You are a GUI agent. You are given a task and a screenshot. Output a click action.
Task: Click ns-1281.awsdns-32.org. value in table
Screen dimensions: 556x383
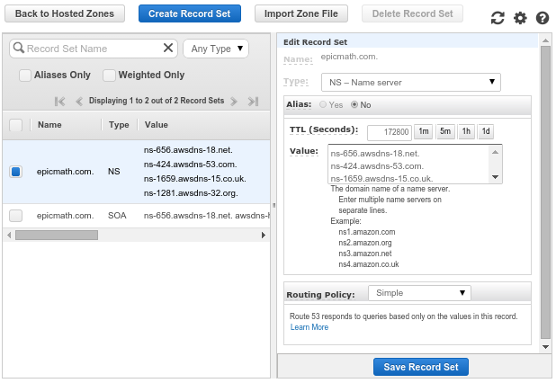[191, 193]
